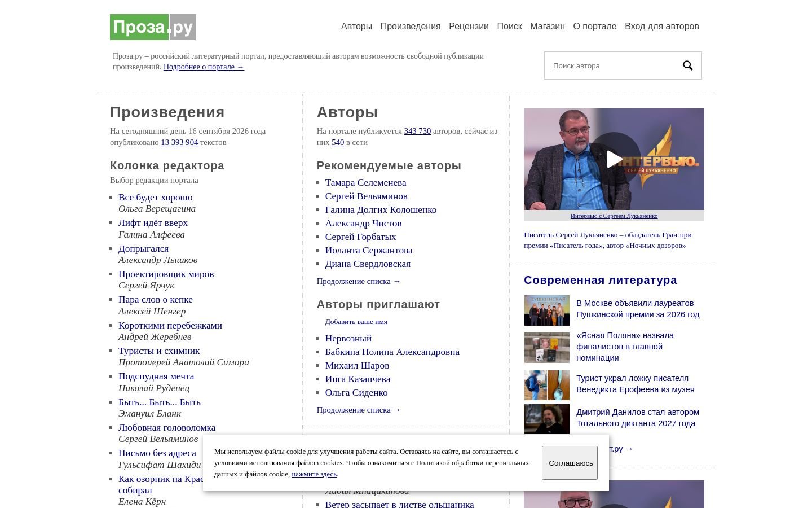The width and height of the screenshot is (812, 508).
Task: Click author name Николай Руденец
Action: pyautogui.click(x=154, y=388)
